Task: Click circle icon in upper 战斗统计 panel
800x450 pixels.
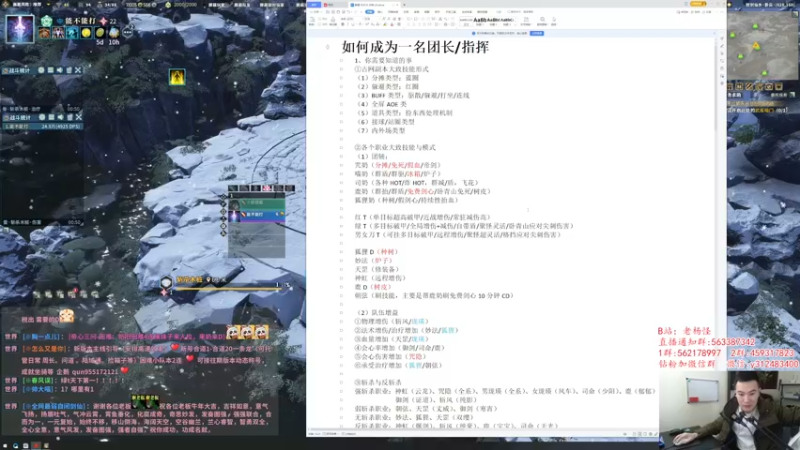Action: 41,70
